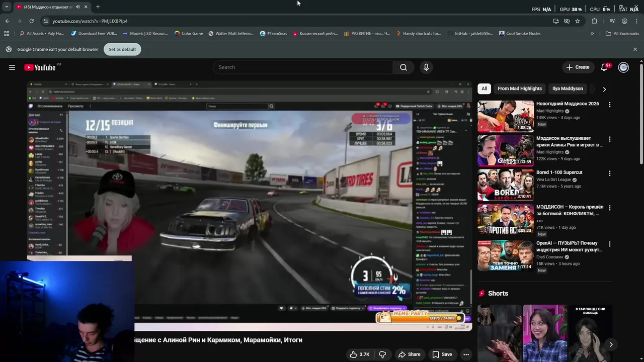Open the Mad Highlights channel under Новогодний Мэддисон
Screen dimensions: 644x362
pos(550,111)
